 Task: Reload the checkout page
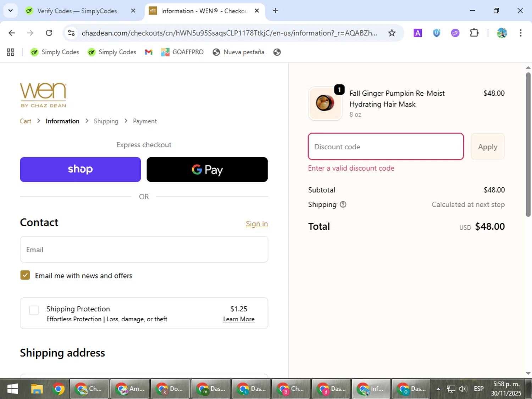pyautogui.click(x=49, y=33)
